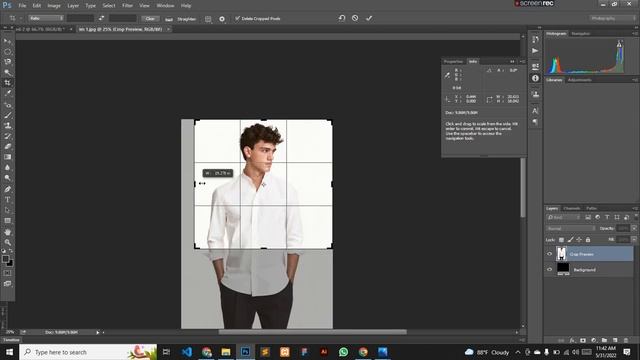
Task: Select the Horizontal Type tool
Action: (x=7, y=200)
